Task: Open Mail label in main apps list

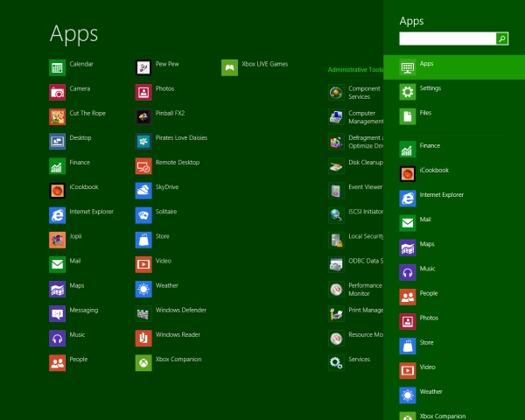Action: coord(75,261)
